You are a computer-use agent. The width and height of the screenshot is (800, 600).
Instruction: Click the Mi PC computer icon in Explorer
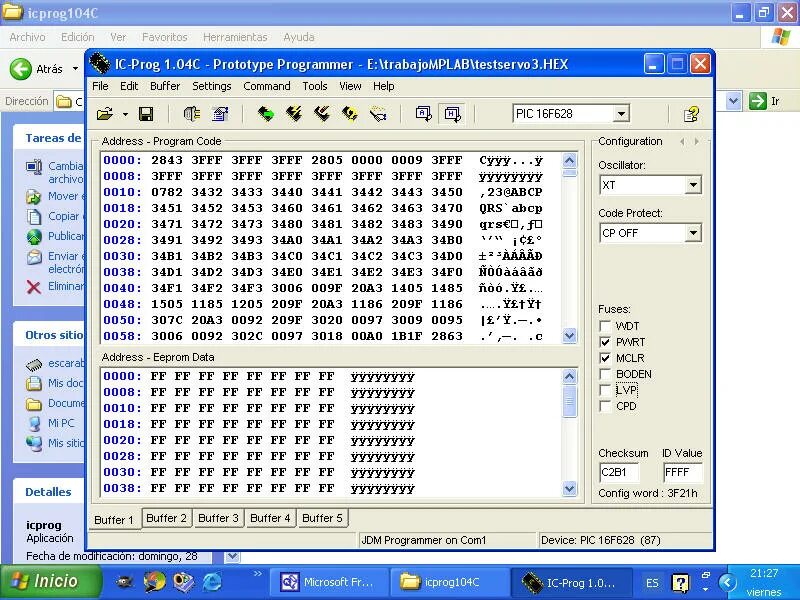coord(34,423)
